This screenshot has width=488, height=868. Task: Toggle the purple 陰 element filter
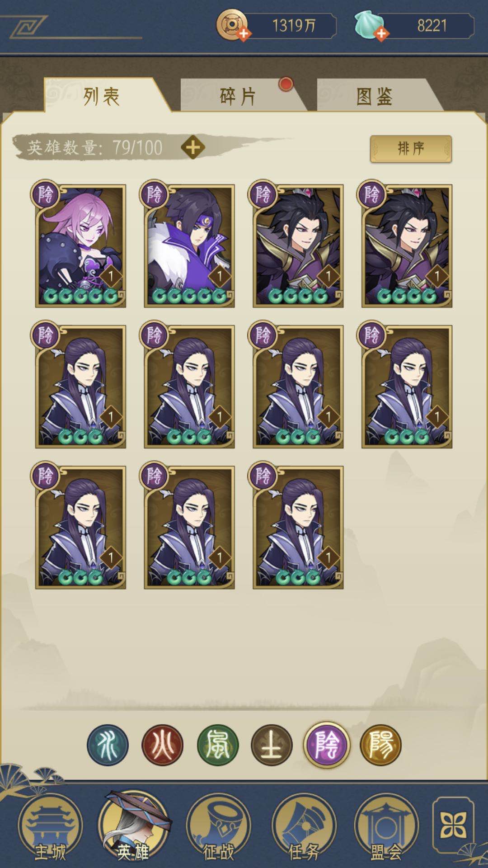[326, 745]
